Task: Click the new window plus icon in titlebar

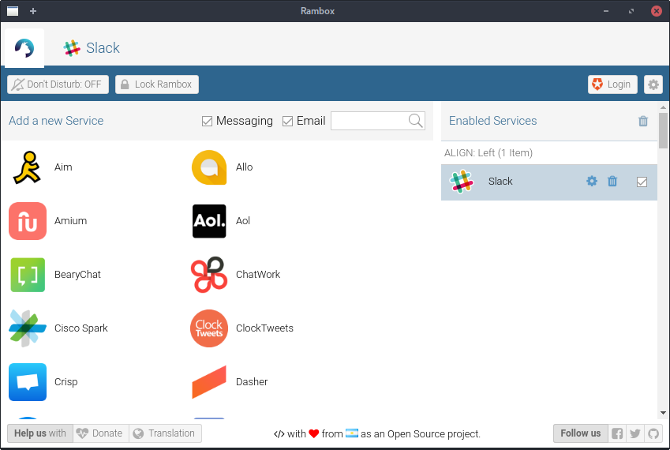Action: click(x=33, y=11)
